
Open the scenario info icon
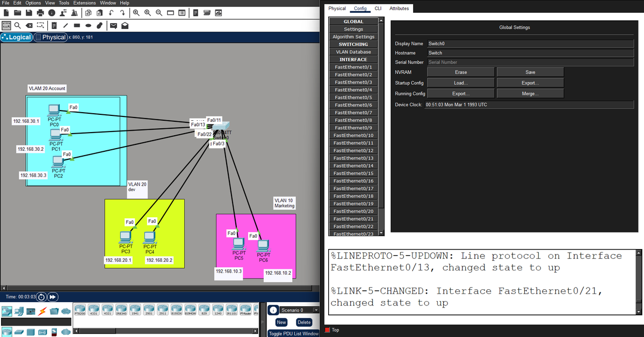pos(273,310)
